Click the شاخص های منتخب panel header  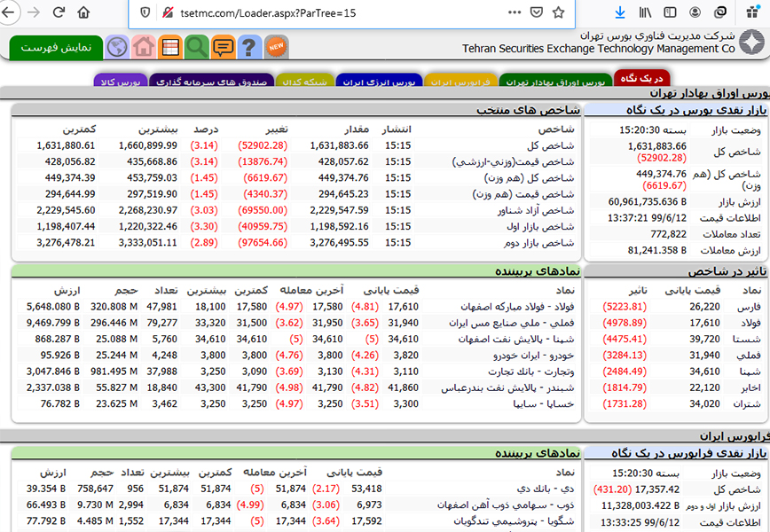pyautogui.click(x=528, y=110)
